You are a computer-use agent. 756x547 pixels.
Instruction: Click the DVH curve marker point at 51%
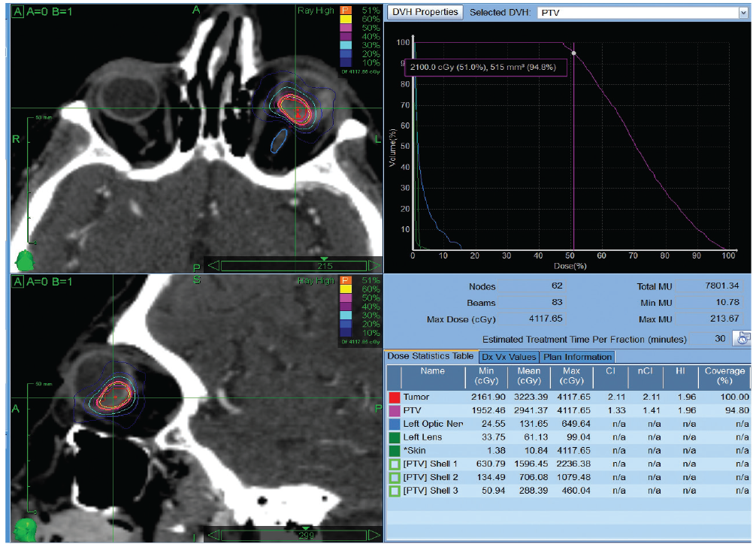click(573, 53)
